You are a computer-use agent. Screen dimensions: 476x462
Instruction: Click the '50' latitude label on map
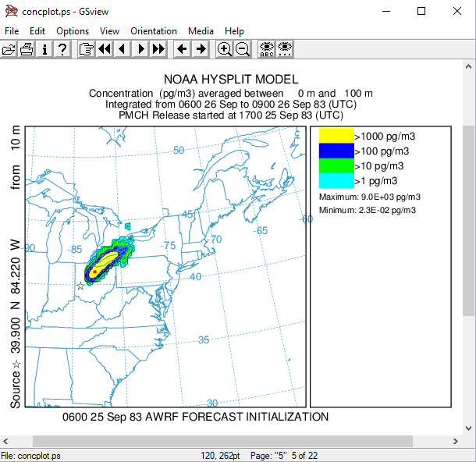point(179,151)
